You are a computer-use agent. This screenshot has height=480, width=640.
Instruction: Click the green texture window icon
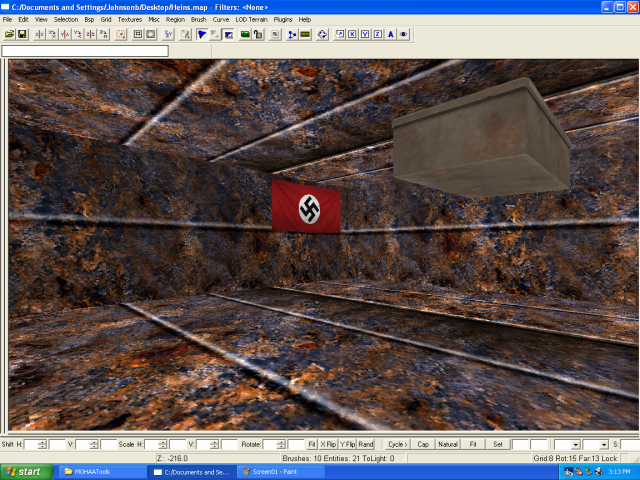coord(245,34)
